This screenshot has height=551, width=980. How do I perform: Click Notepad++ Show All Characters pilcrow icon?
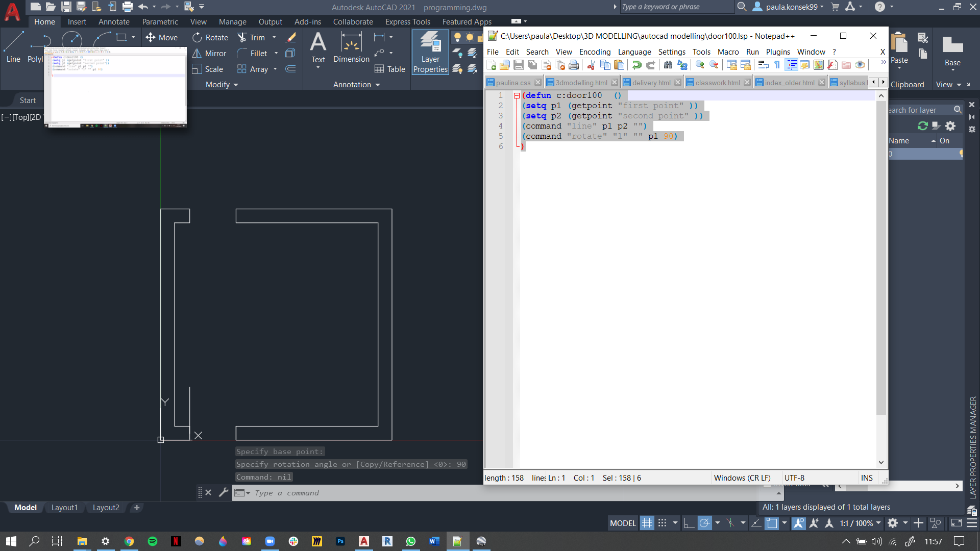[777, 65]
